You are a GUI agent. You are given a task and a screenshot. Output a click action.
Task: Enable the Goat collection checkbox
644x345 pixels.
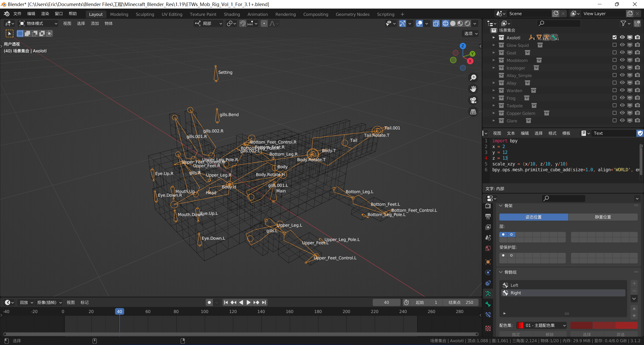(615, 53)
